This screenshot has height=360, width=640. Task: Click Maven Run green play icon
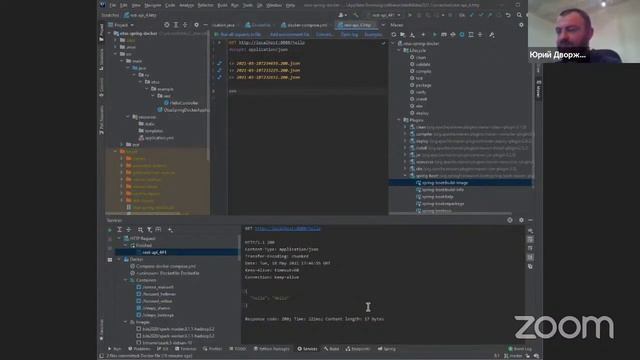[434, 35]
